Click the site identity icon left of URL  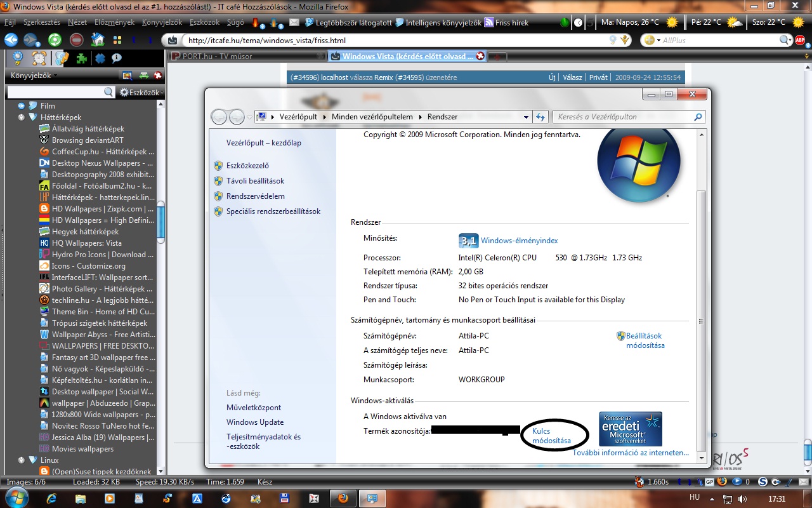173,41
